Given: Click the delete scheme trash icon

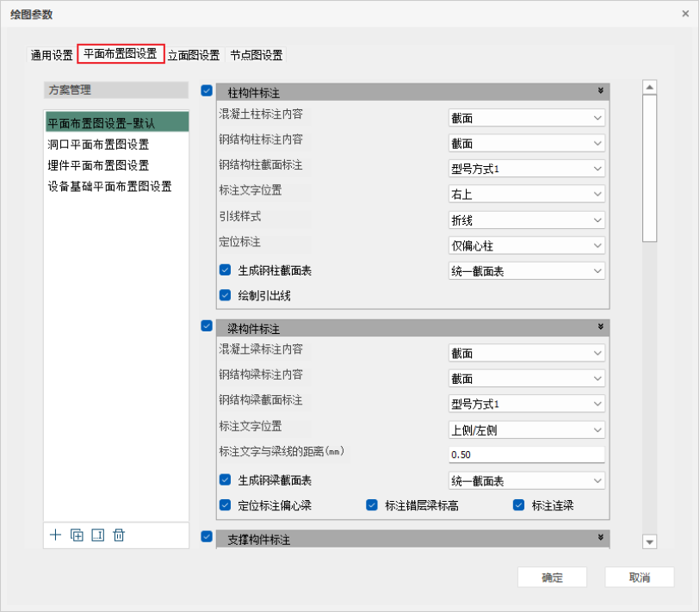Looking at the screenshot, I should tap(119, 535).
